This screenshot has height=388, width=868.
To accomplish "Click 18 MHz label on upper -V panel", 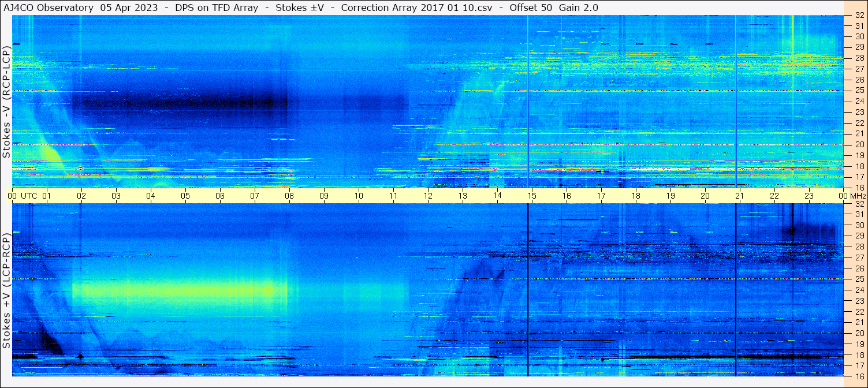I will pos(859,166).
